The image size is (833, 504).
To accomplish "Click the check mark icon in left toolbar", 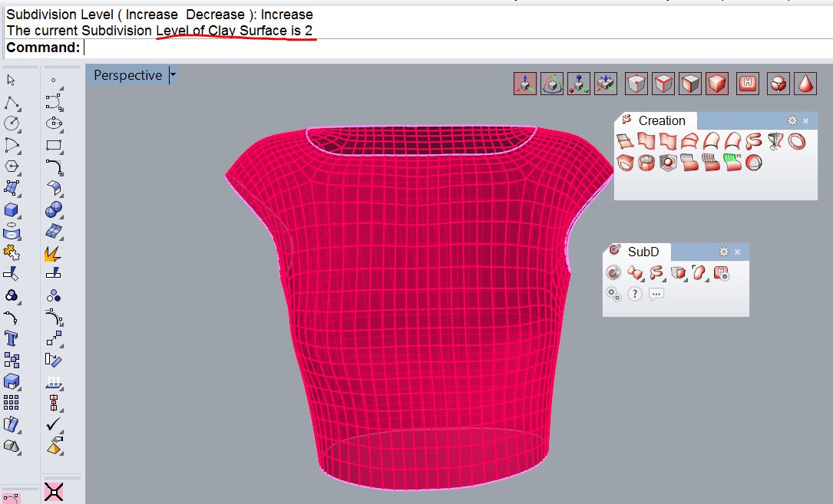I will coord(53,423).
